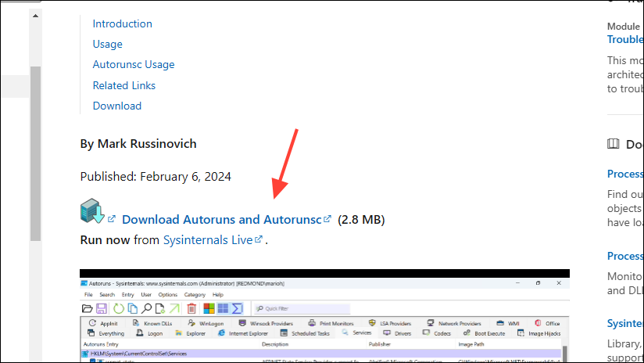Jump to the Download section link
Image resolution: width=644 pixels, height=363 pixels.
(x=117, y=106)
